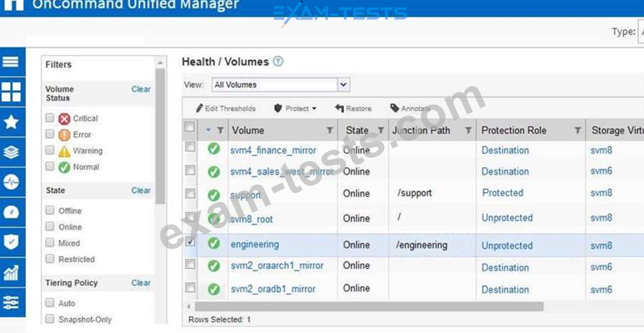Toggle the Normal volume status filter
This screenshot has height=333, width=644.
click(50, 167)
